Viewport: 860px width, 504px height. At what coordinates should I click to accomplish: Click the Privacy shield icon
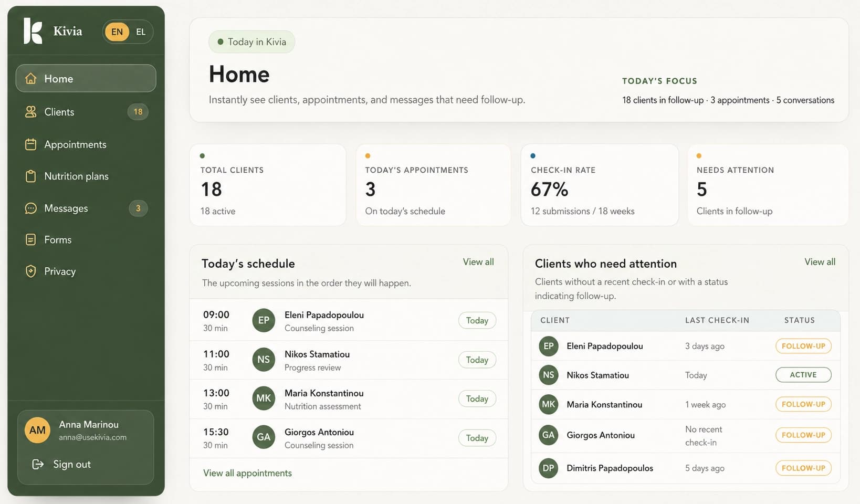[x=31, y=271]
